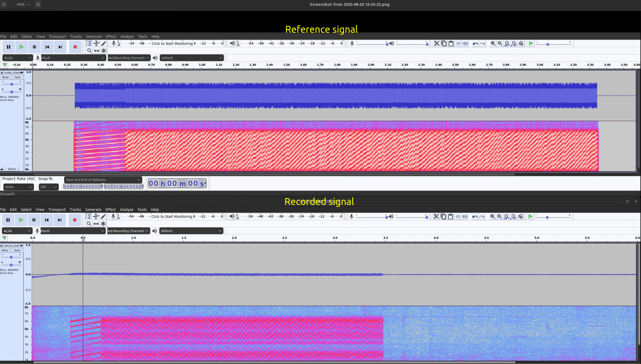Screen dimensions: 641x364
Task: Open the ALSA audio host dropdown in the Recorded signal window
Action: (x=17, y=231)
